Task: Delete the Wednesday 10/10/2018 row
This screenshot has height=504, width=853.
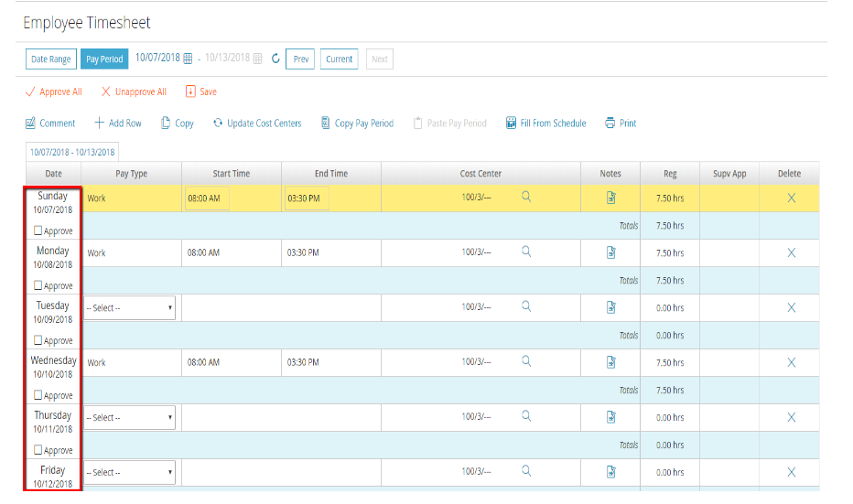Action: tap(792, 362)
